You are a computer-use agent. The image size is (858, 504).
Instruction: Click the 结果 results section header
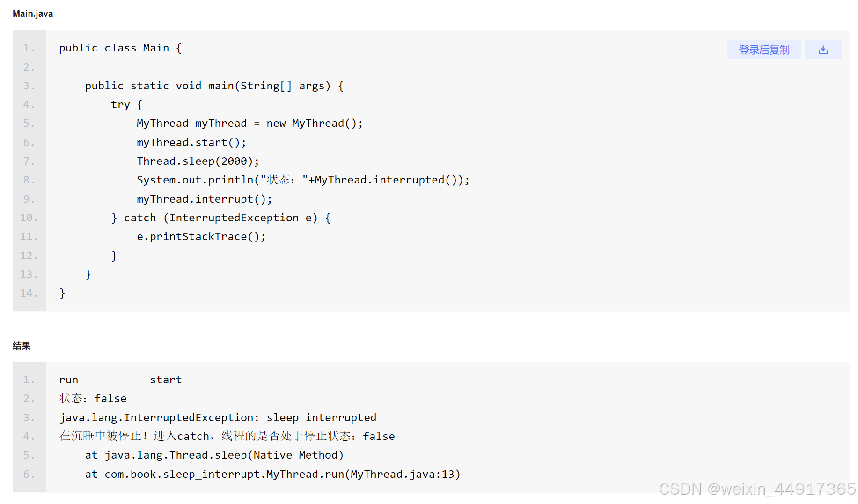(x=21, y=345)
